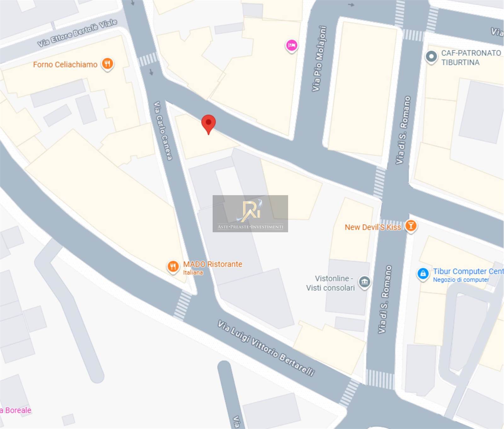Screen dimensions: 504x429
Task: Select the New Devil's Kiss cocktail icon
Action: pyautogui.click(x=411, y=226)
